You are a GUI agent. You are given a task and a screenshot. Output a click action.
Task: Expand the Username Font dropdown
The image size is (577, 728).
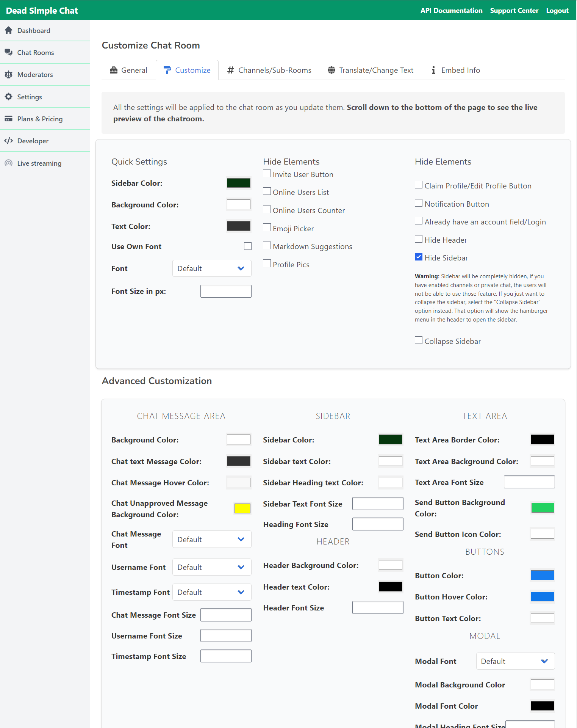[x=212, y=567]
